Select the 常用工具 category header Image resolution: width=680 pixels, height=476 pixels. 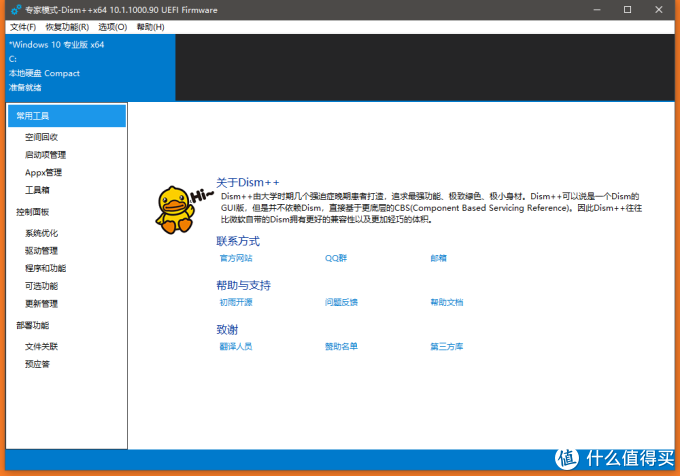[x=67, y=116]
